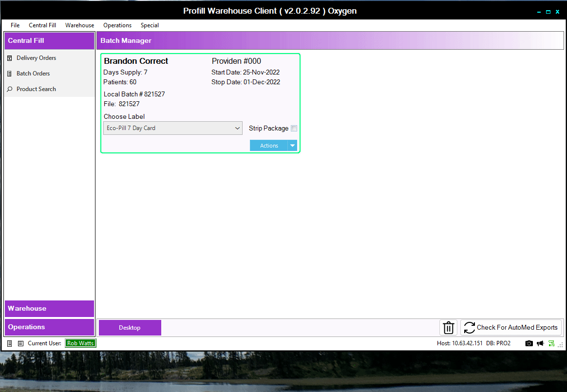Click Local Batch # 821527 text

[134, 94]
